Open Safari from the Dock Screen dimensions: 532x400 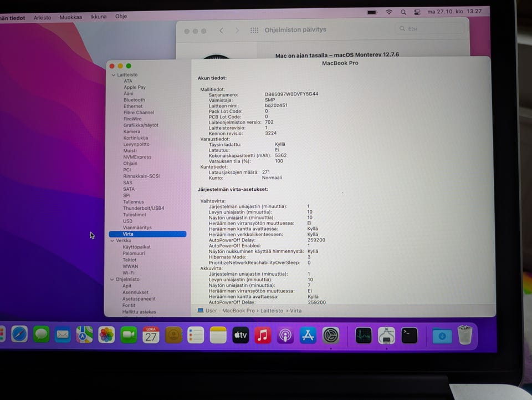coord(19,335)
